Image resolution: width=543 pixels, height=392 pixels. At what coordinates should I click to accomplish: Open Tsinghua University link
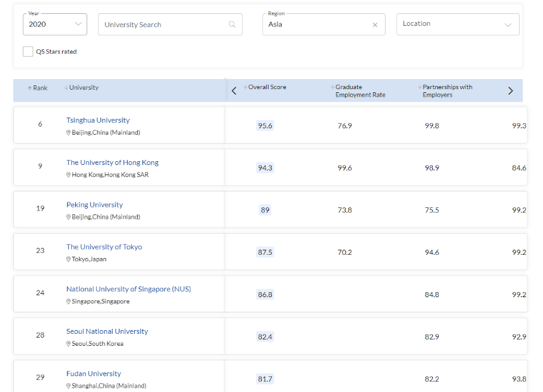click(x=98, y=120)
